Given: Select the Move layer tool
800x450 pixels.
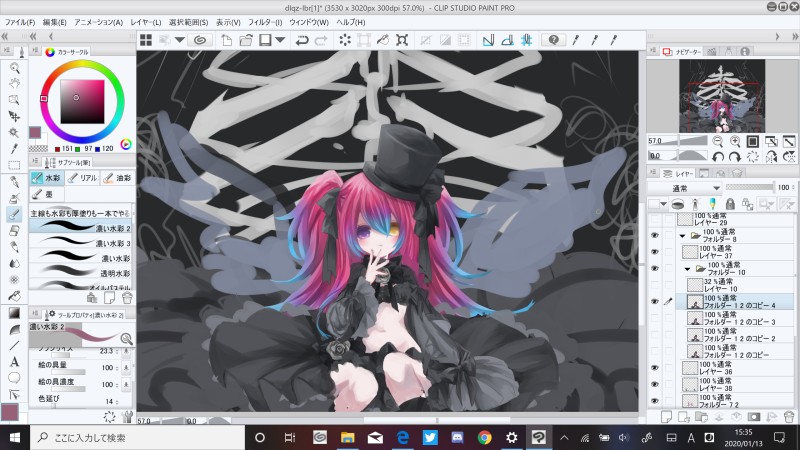Looking at the screenshot, I should pos(14,116).
